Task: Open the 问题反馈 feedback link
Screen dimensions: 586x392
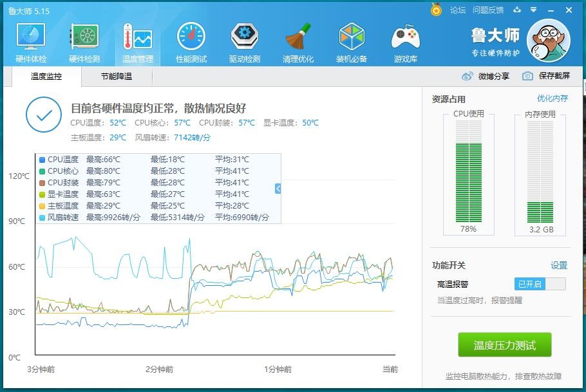Action: point(487,10)
